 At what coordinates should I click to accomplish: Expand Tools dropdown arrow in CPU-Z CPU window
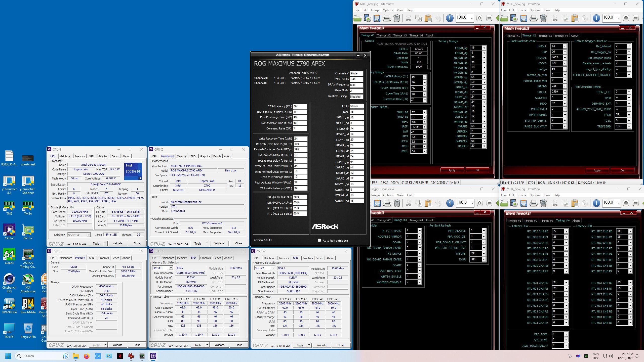coord(105,243)
